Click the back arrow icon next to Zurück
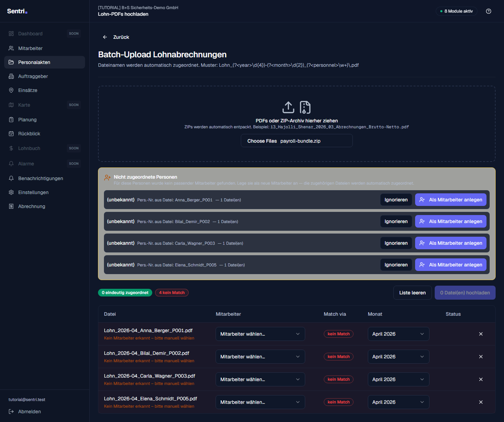Viewport: 504px width, 422px height. pos(105,37)
